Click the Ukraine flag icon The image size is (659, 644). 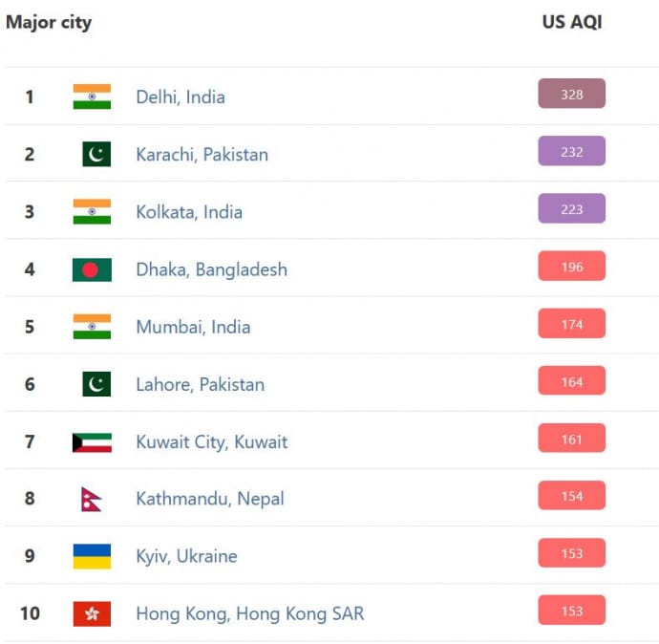coord(92,556)
